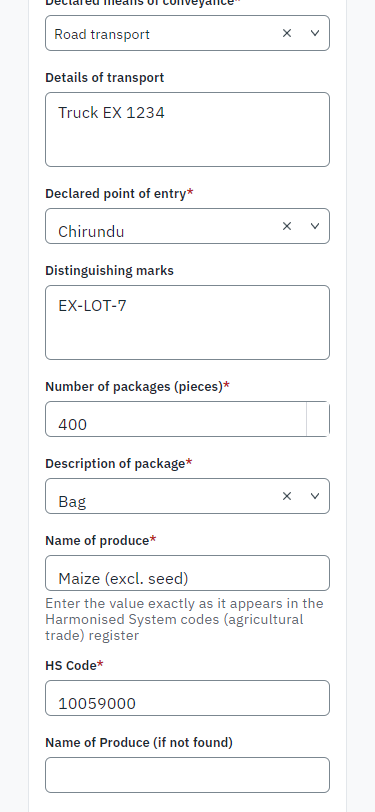
Task: Click the Harmonised System codes help text
Action: 184,619
